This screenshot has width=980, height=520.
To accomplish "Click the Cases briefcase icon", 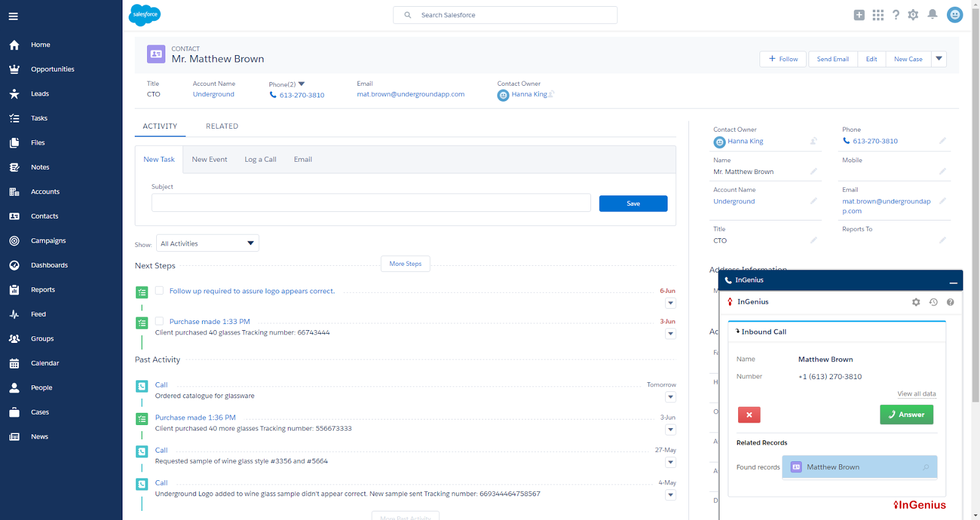I will tap(15, 412).
